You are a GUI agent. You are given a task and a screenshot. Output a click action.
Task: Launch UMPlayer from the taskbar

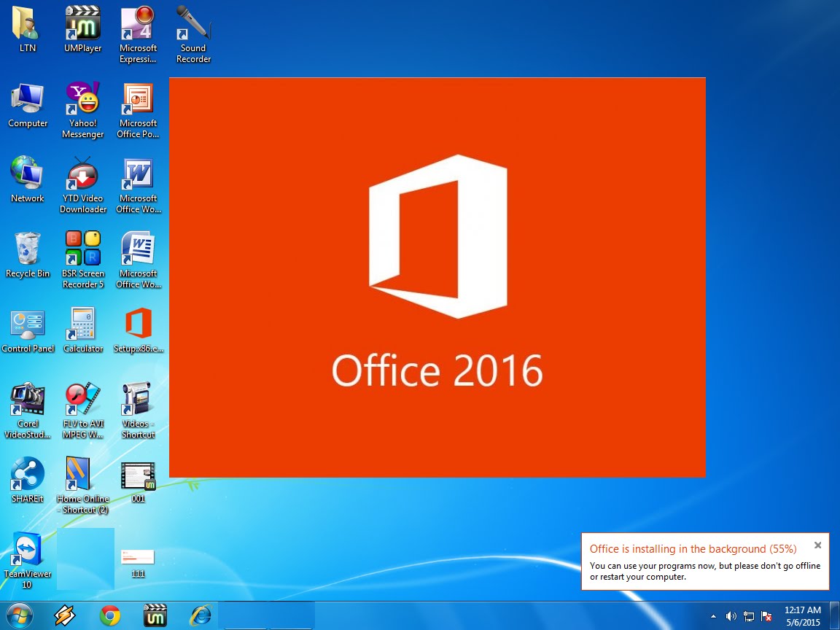pyautogui.click(x=155, y=615)
